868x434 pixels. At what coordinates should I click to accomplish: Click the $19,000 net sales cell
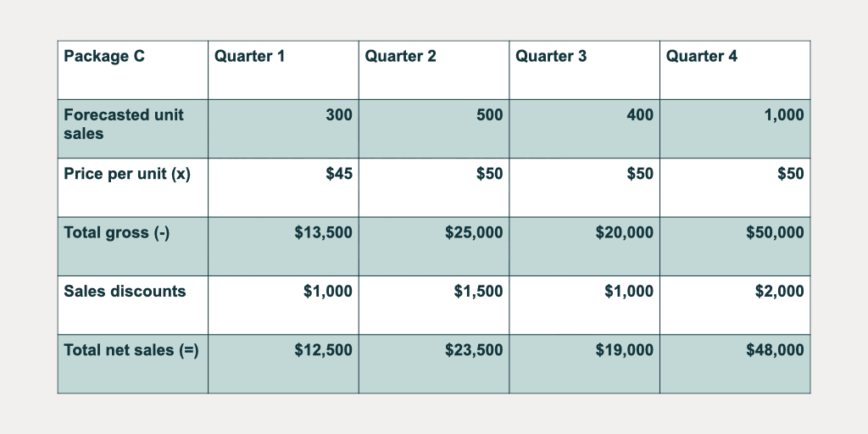(x=625, y=349)
